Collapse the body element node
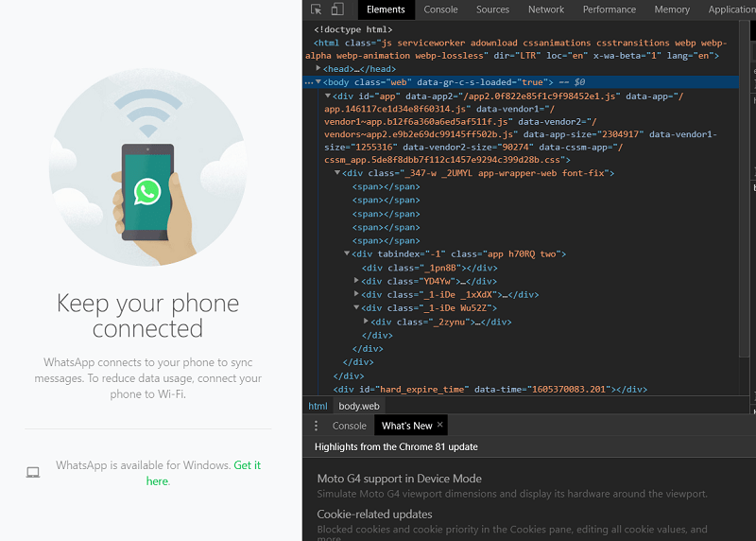Viewport: 756px width, 541px height. [x=318, y=82]
